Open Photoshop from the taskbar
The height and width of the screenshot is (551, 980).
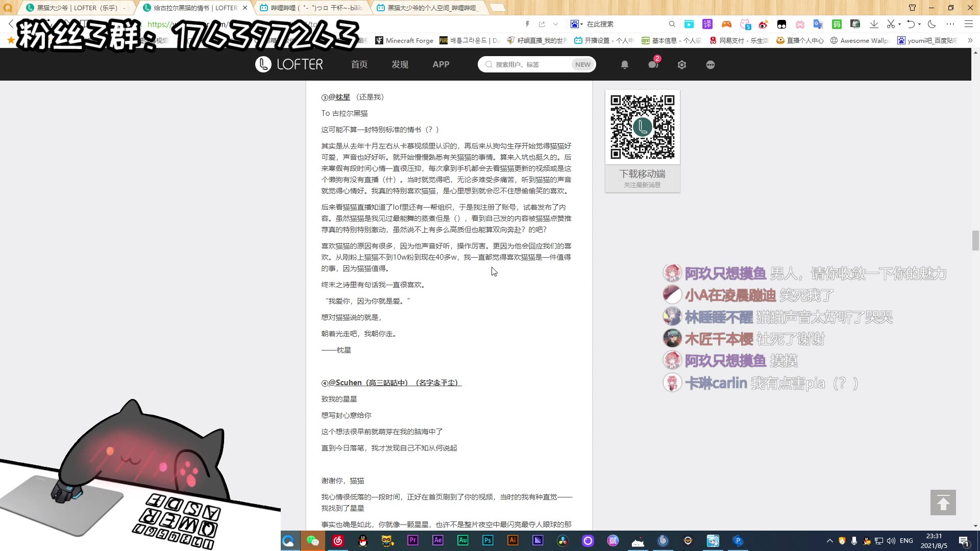point(487,540)
